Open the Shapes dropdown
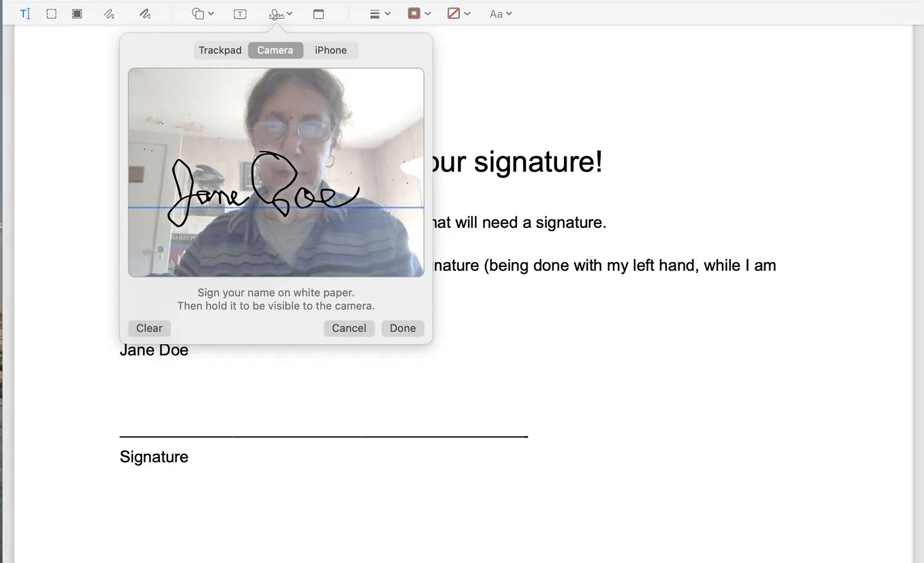This screenshot has width=924, height=563. coord(202,13)
